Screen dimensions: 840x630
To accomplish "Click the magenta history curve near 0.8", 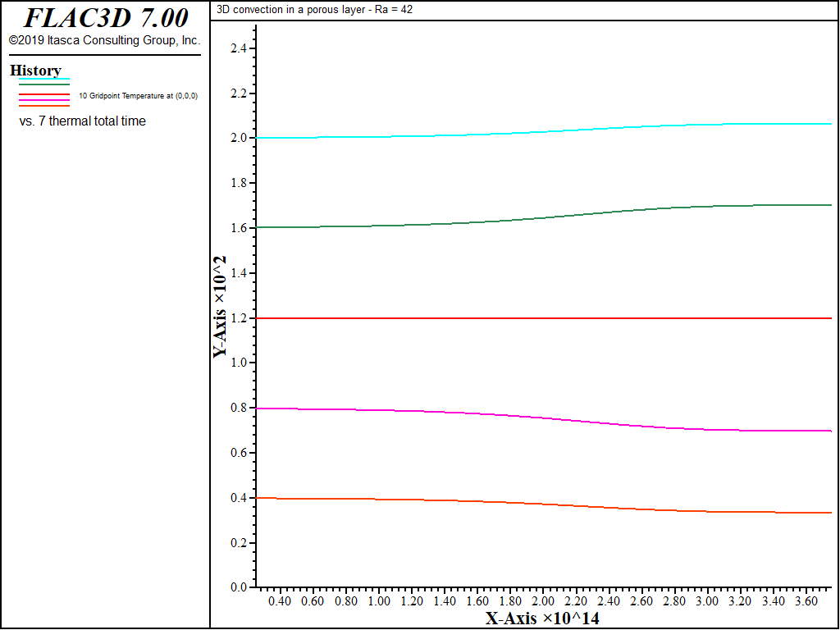I will click(543, 418).
